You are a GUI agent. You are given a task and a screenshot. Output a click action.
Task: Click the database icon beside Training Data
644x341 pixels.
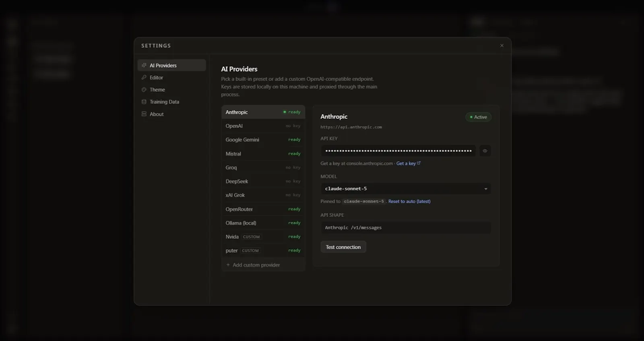[144, 102]
